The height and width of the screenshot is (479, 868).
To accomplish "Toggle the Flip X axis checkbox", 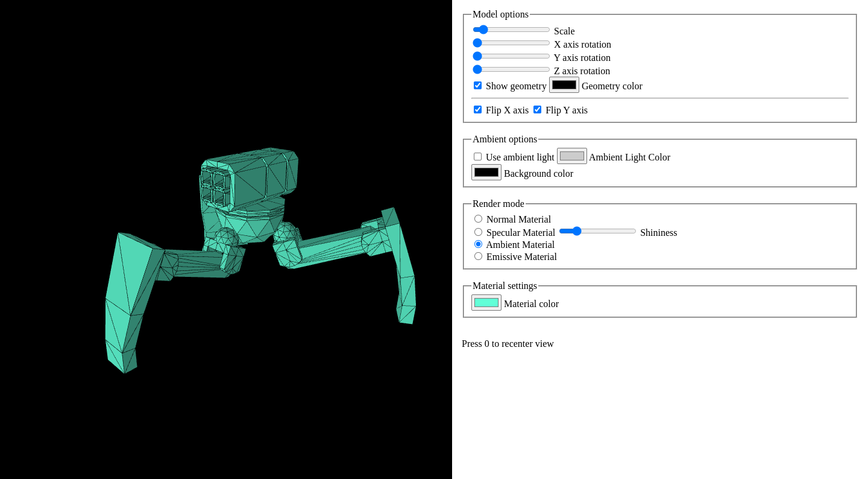I will (477, 110).
